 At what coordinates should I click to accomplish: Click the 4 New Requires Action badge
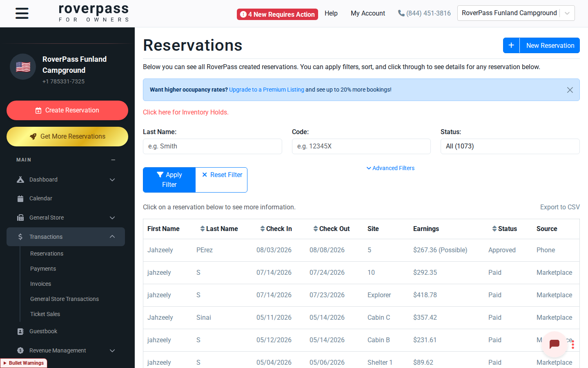pos(277,14)
